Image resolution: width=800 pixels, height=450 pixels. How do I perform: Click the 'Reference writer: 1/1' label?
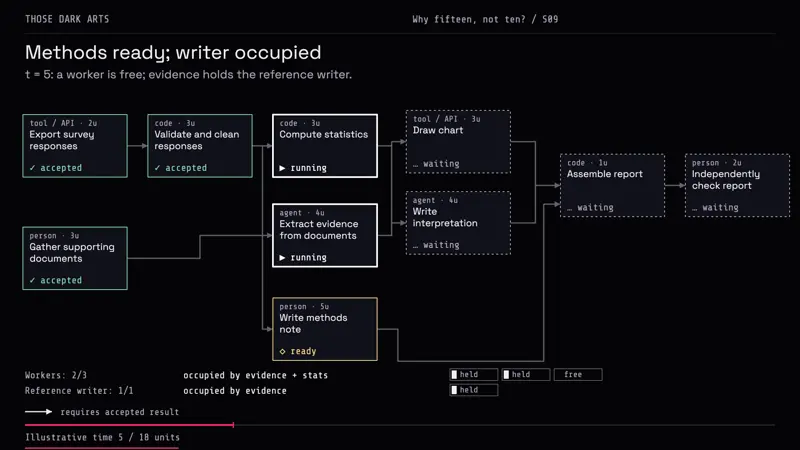[x=79, y=391]
